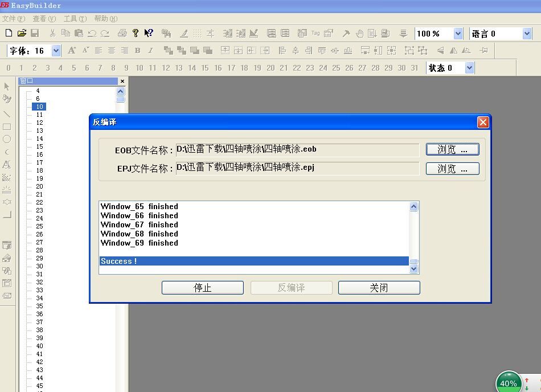Select the text tool in the left toolbar
This screenshot has width=541, height=392.
pyautogui.click(x=7, y=165)
